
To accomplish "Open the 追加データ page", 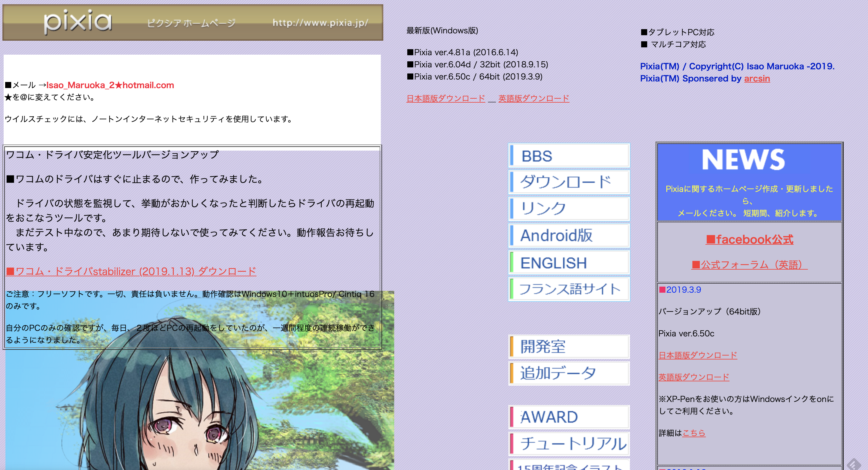I will [569, 373].
